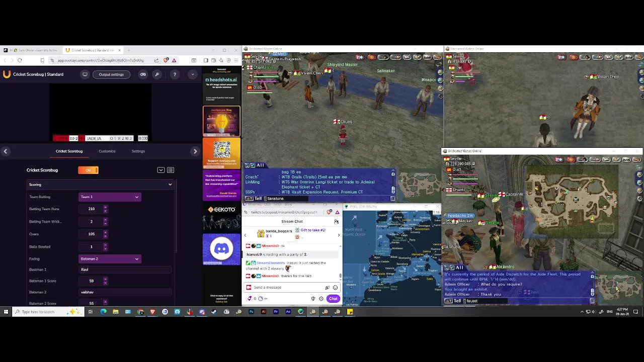Click the Brave Rewards triangle icon in scorebug browser
The width and height of the screenshot is (644, 362).
coord(174,60)
